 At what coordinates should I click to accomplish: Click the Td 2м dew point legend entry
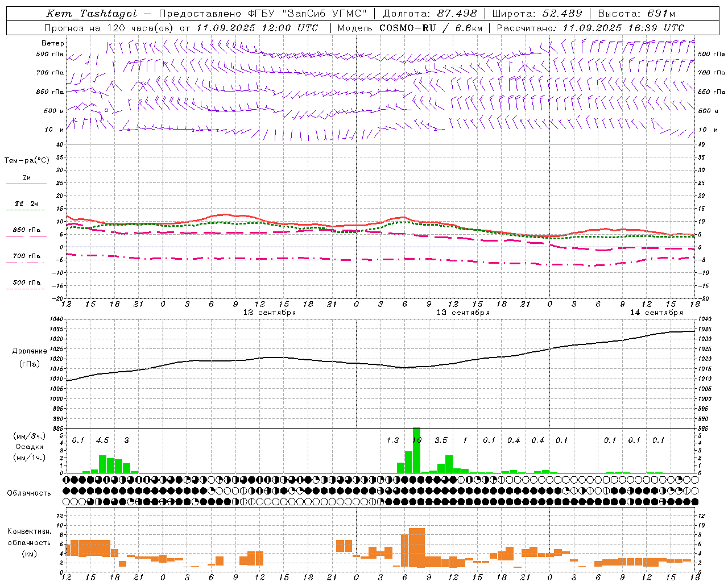coord(27,203)
